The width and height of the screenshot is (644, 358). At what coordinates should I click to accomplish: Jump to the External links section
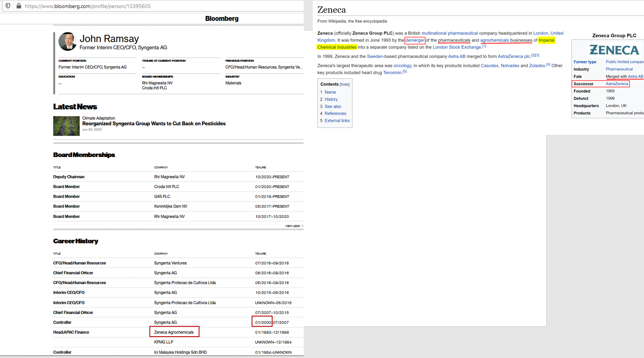(x=337, y=121)
